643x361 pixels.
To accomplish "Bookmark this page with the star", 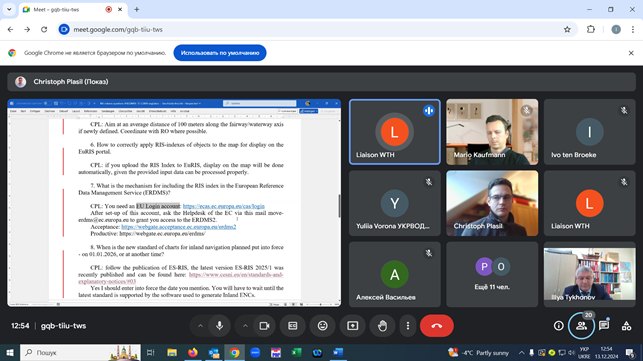I will (567, 30).
